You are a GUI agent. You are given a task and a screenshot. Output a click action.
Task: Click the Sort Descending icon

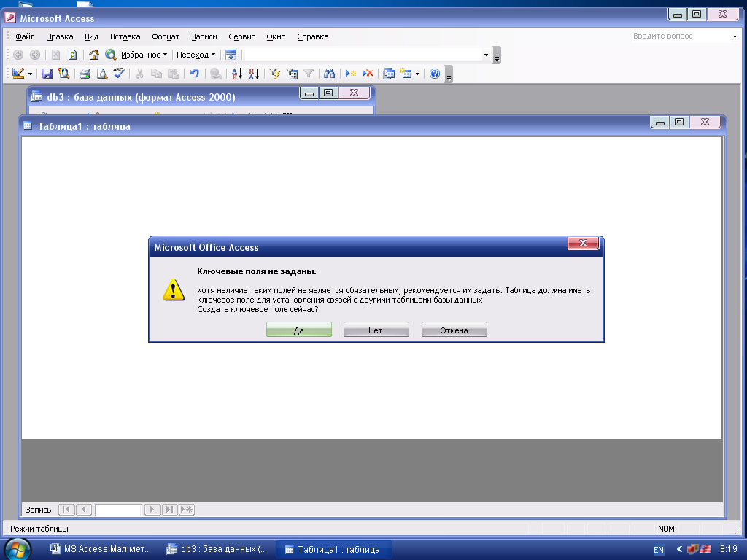pyautogui.click(x=253, y=74)
